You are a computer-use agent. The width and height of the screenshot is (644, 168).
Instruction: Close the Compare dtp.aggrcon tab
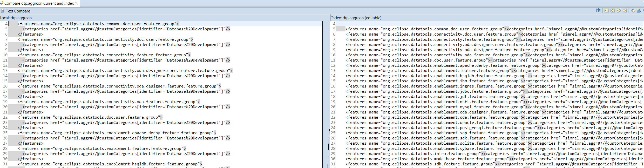click(77, 3)
